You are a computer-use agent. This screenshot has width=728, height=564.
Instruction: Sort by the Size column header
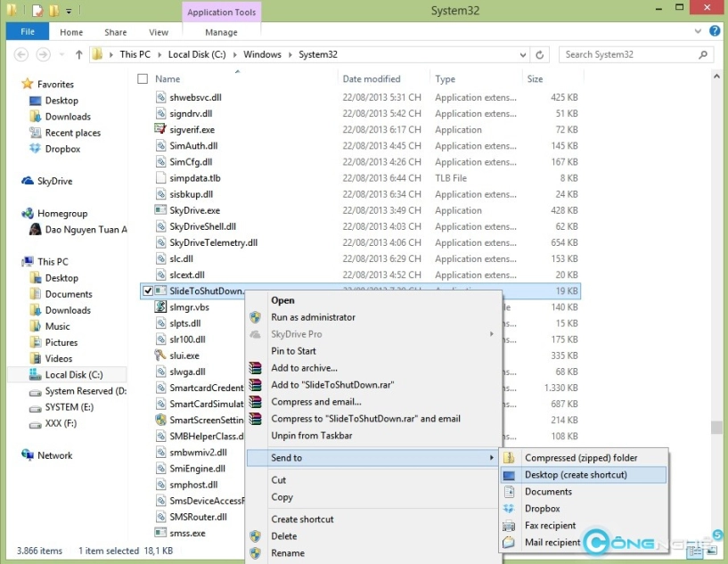pyautogui.click(x=535, y=79)
